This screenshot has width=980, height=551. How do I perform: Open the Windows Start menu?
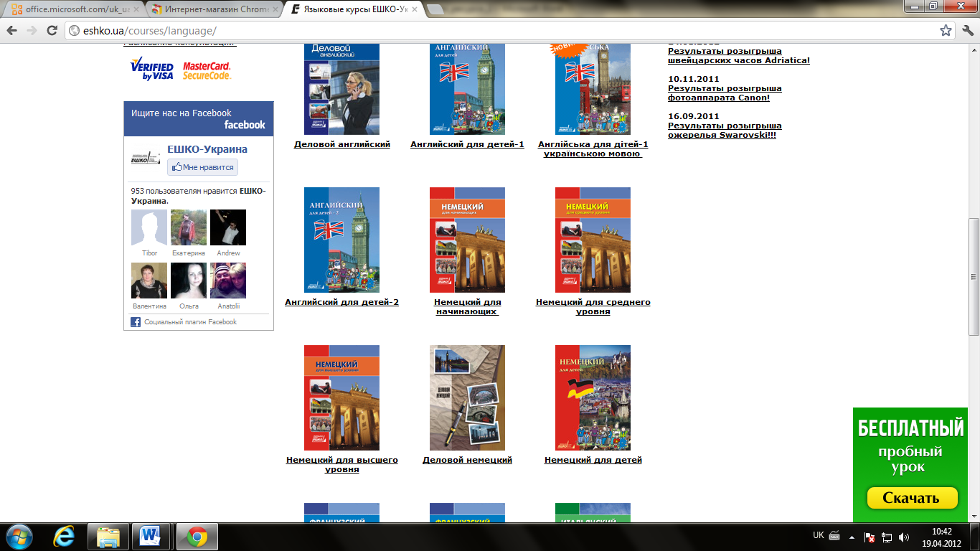coord(19,537)
